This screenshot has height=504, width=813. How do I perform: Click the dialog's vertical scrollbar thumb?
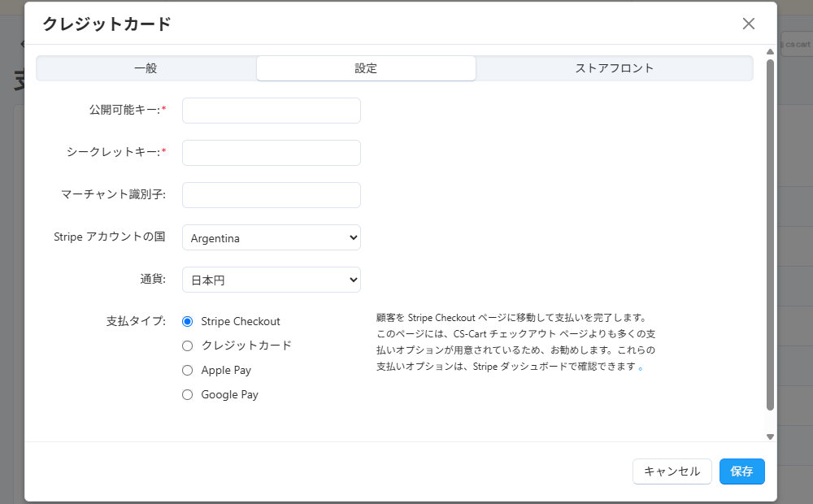pos(770,236)
